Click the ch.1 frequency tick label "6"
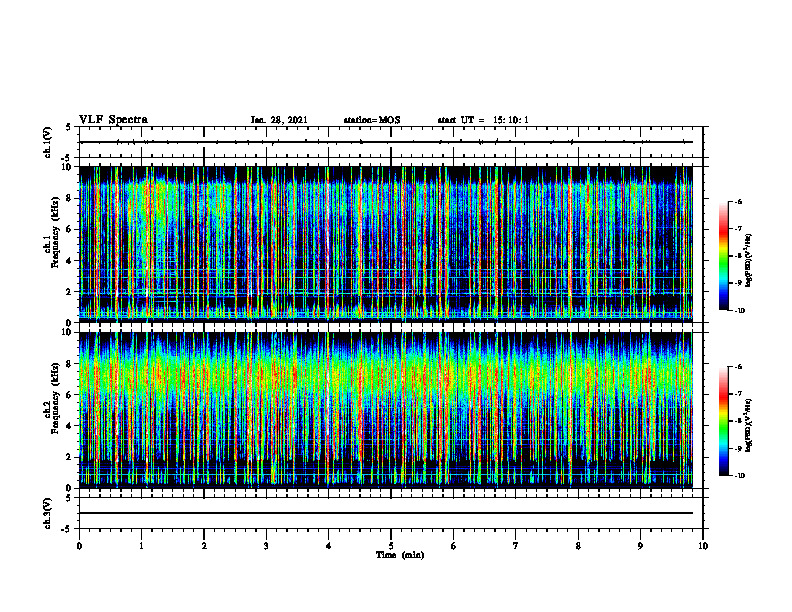792x612 pixels. (70, 229)
